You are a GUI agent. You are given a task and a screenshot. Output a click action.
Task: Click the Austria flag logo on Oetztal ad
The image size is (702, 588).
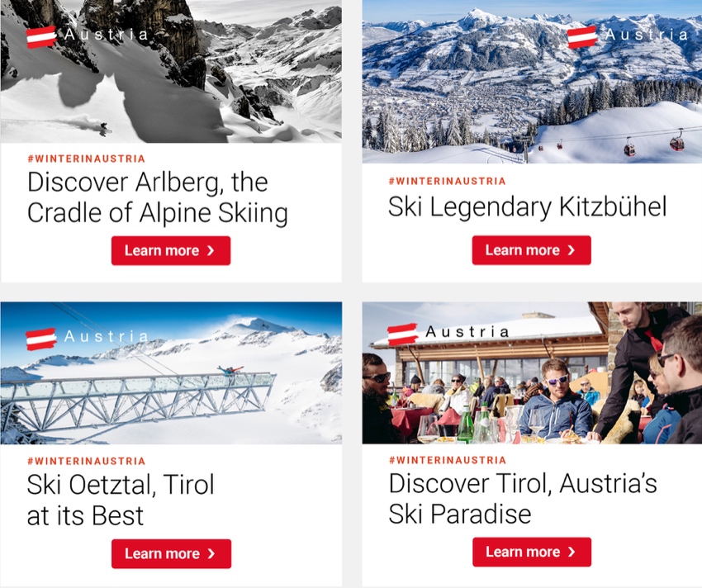click(41, 339)
